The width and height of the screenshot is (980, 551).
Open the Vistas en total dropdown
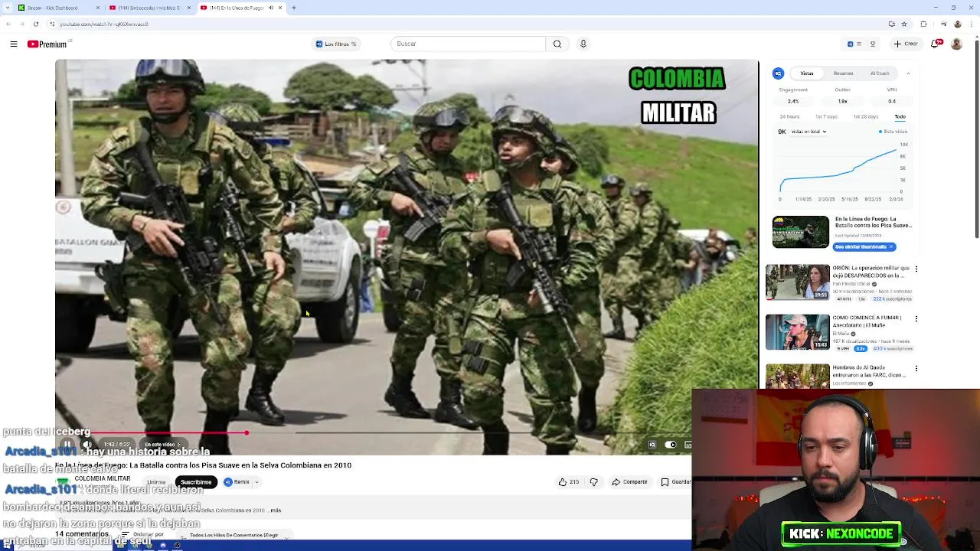808,132
